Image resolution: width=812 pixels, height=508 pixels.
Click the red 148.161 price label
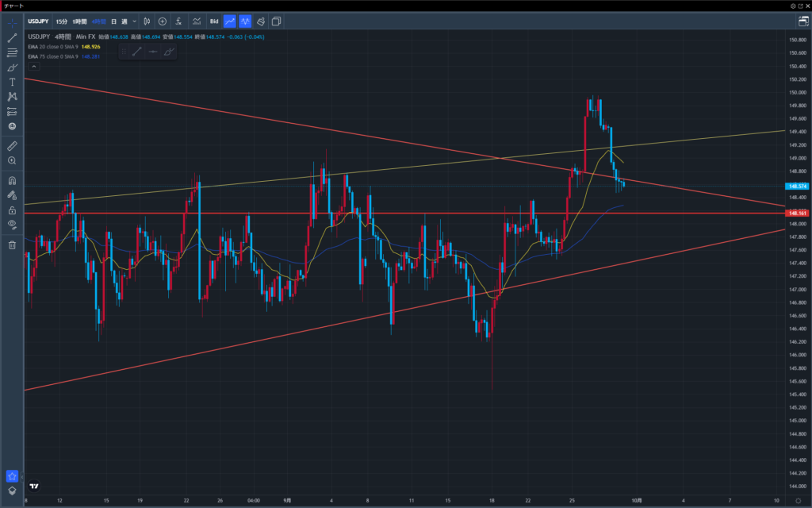(796, 213)
